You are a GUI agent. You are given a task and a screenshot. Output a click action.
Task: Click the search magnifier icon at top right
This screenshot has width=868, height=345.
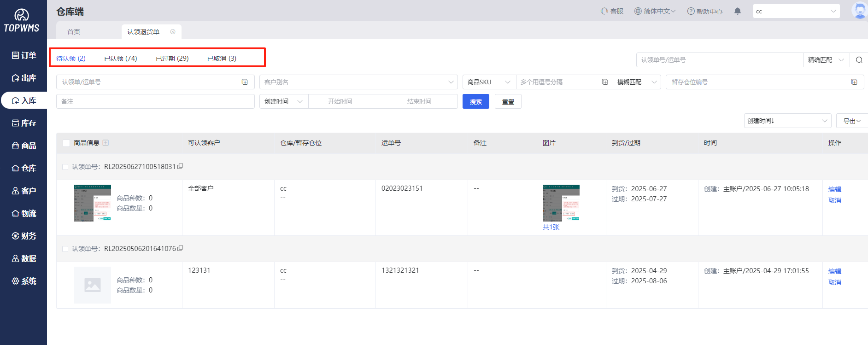click(859, 60)
